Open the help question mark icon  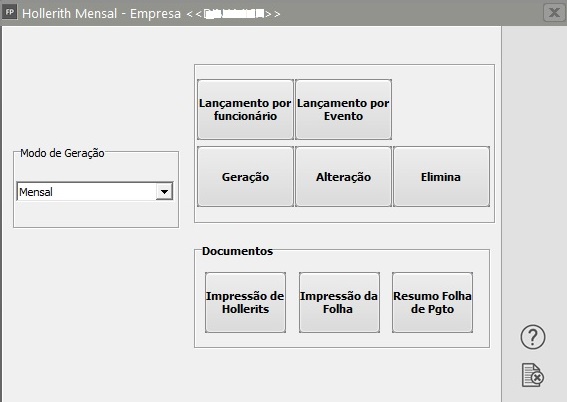pos(533,337)
